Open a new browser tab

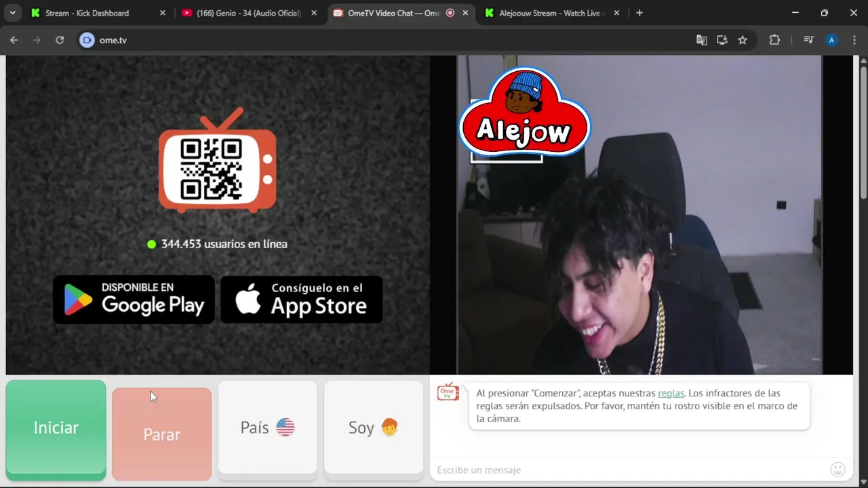tap(639, 13)
